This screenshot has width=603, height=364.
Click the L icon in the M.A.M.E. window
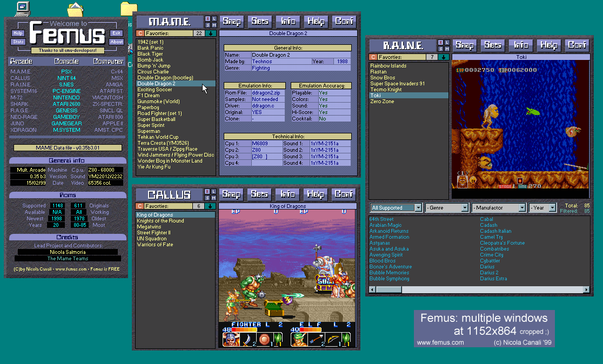214,18
